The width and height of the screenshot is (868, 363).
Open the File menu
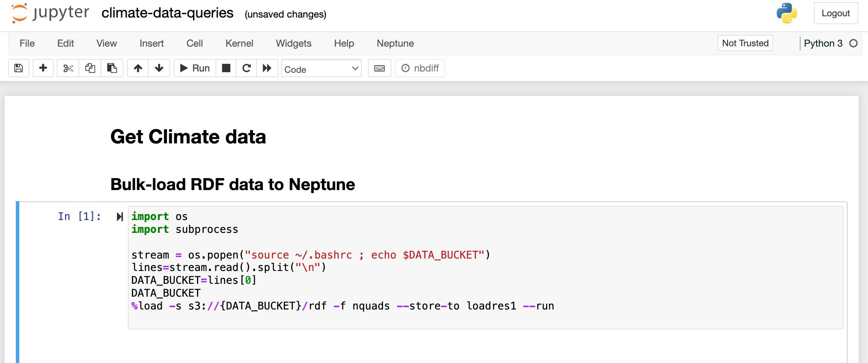[27, 43]
